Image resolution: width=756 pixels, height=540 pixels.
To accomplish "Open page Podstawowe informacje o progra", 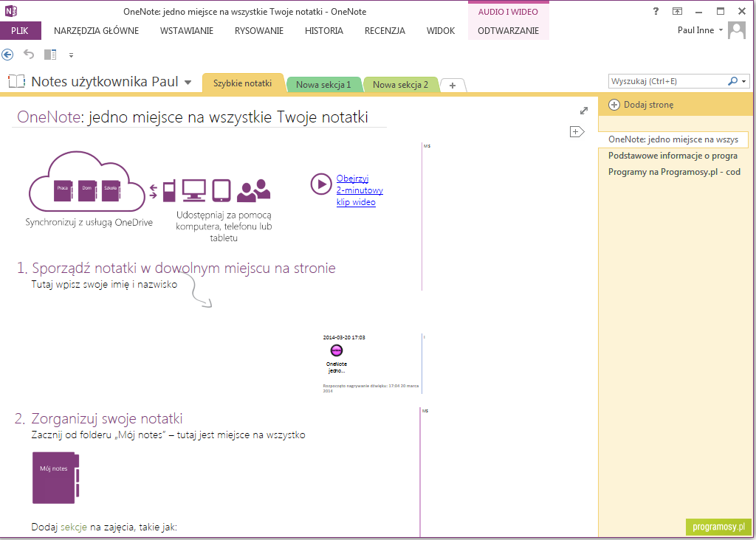I will [x=673, y=156].
